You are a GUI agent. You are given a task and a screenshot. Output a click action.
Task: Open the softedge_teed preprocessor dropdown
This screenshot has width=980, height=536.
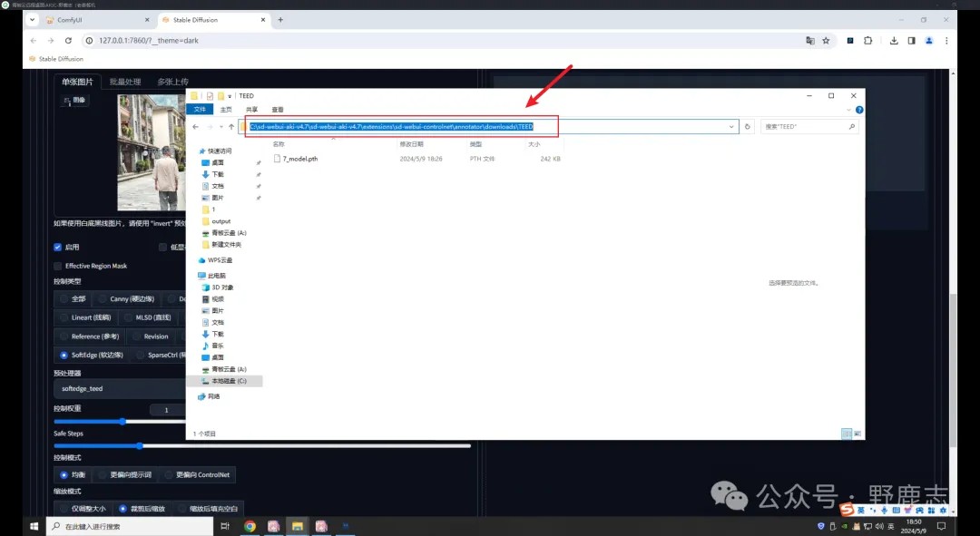[x=120, y=388]
